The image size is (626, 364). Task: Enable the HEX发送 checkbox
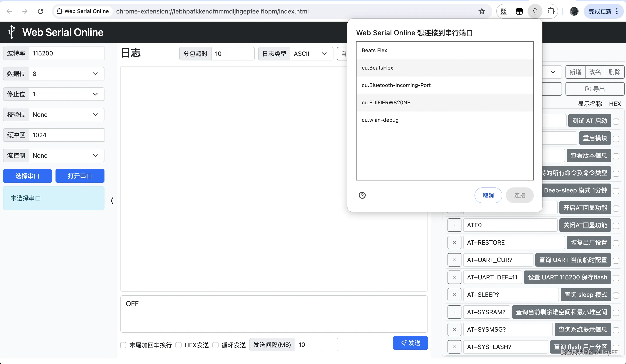[x=179, y=345]
